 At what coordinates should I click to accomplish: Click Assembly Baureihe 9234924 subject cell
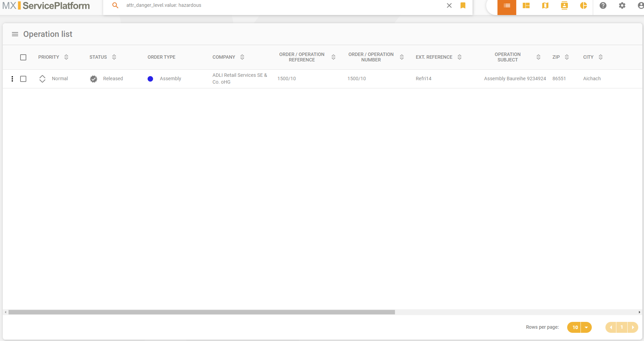tap(515, 79)
